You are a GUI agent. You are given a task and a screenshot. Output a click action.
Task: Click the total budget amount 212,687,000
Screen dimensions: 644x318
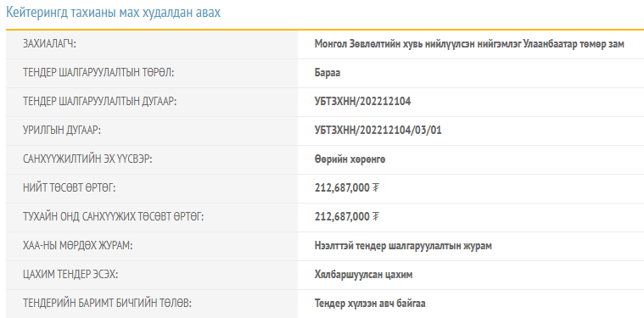point(342,188)
